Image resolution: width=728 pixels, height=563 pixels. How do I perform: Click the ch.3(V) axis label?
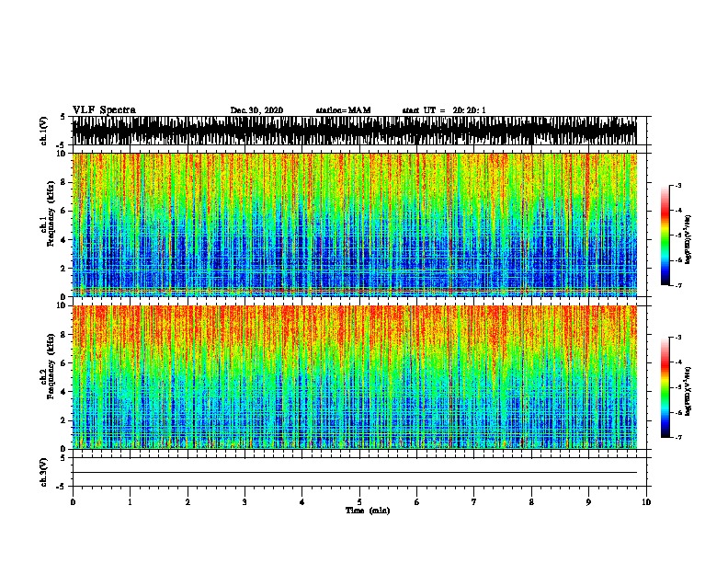coord(43,472)
